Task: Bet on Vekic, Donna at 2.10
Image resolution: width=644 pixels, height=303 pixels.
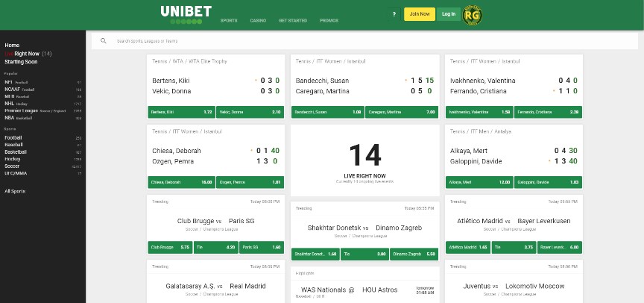Action: pos(250,112)
